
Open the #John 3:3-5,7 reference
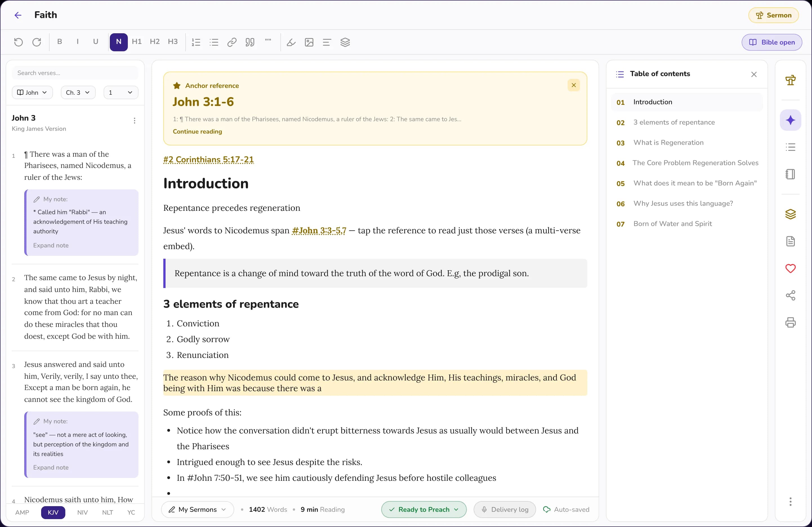coord(319,231)
